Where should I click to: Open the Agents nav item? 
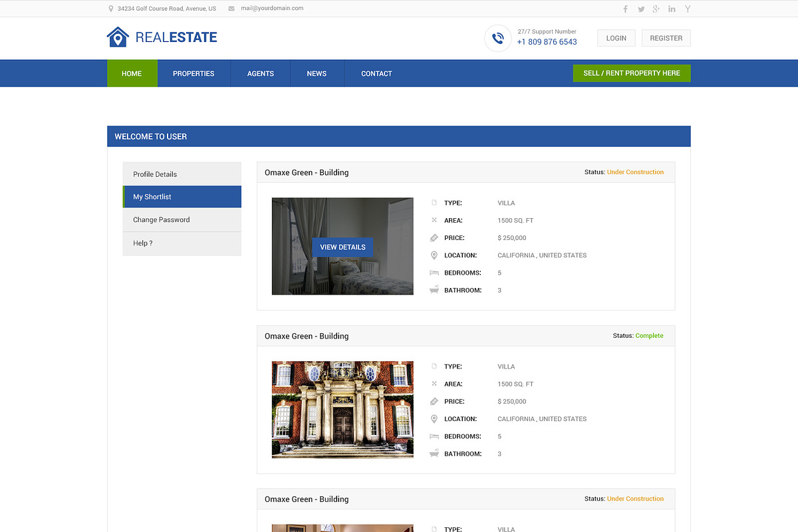(261, 73)
